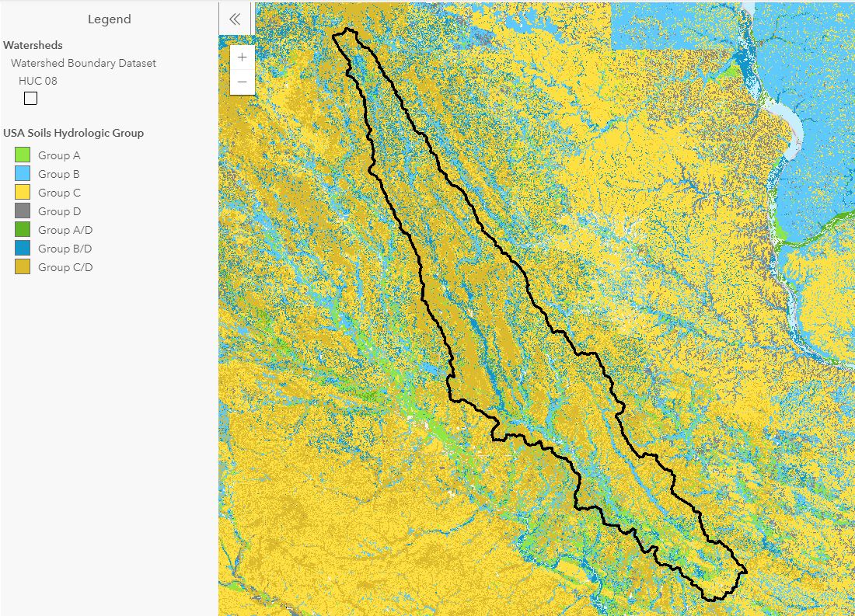Click the Group B/D dark blue swatch
Image resolution: width=855 pixels, height=616 pixels.
pos(23,248)
